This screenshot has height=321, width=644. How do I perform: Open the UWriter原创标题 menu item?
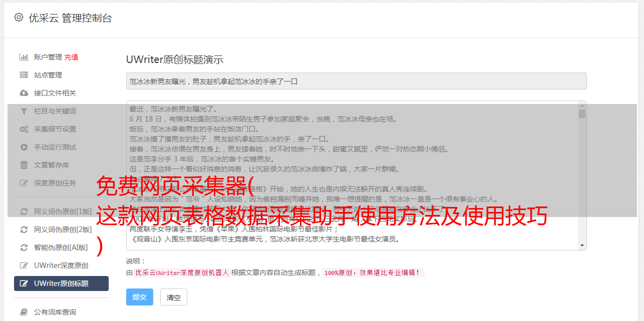(x=61, y=283)
